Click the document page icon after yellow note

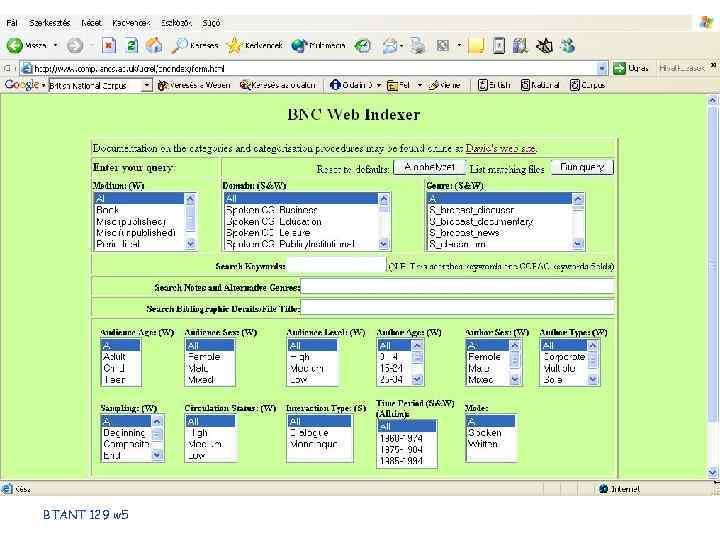click(x=499, y=45)
